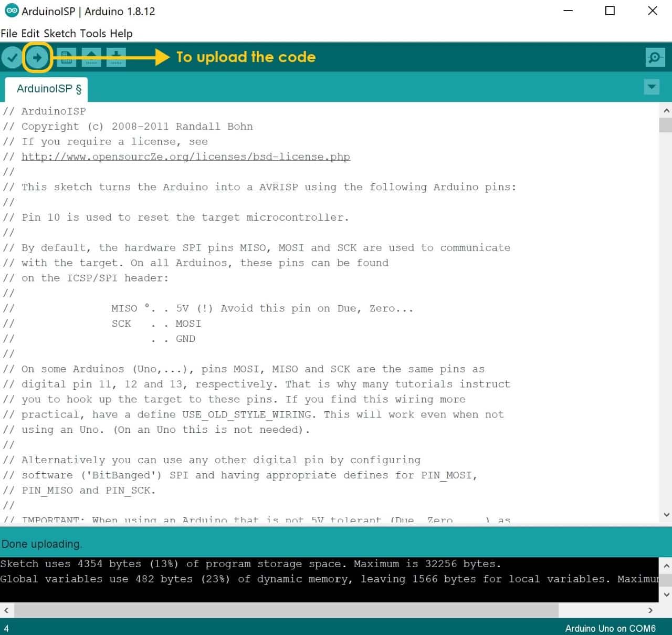Open the tab options dropdown arrow
This screenshot has height=635, width=672.
coord(652,87)
